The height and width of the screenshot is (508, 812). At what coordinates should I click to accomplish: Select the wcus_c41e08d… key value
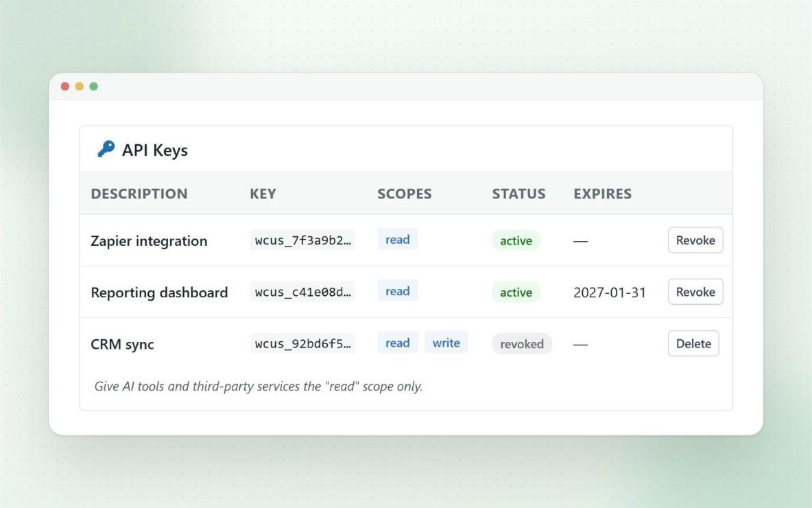302,292
